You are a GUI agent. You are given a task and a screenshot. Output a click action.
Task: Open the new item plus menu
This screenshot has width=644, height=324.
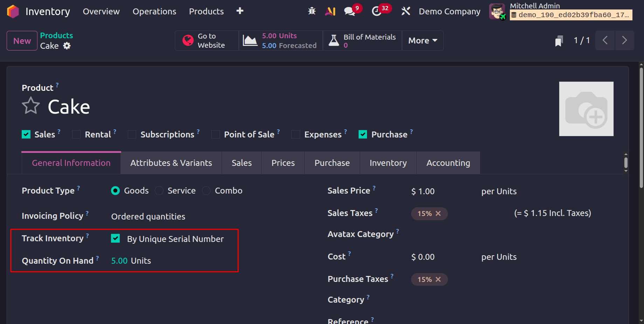coord(240,11)
